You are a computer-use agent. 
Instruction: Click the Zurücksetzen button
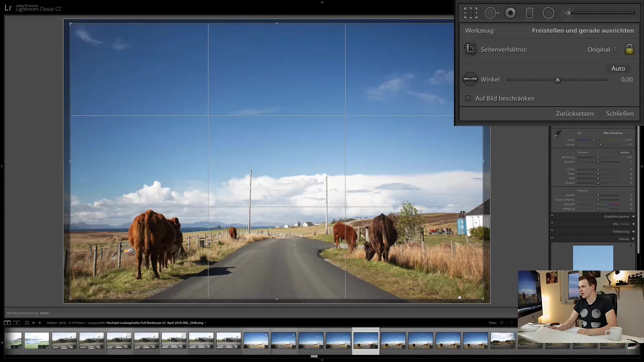(575, 114)
